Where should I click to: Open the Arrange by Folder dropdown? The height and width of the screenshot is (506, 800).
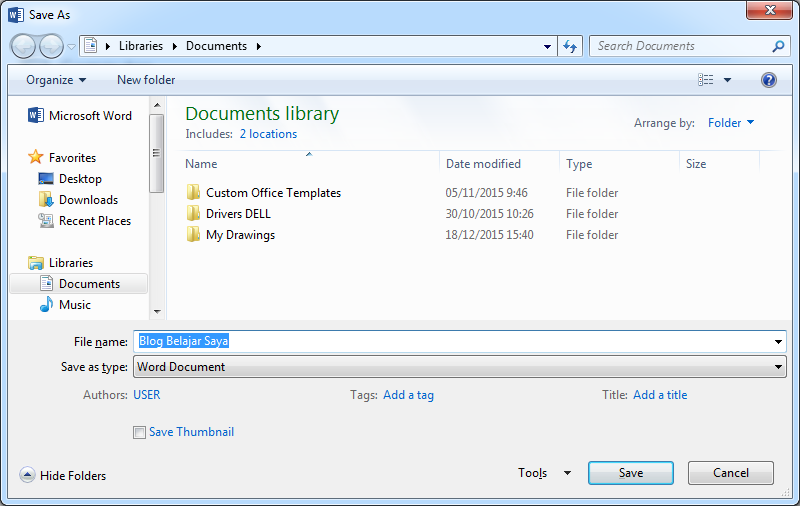[731, 123]
